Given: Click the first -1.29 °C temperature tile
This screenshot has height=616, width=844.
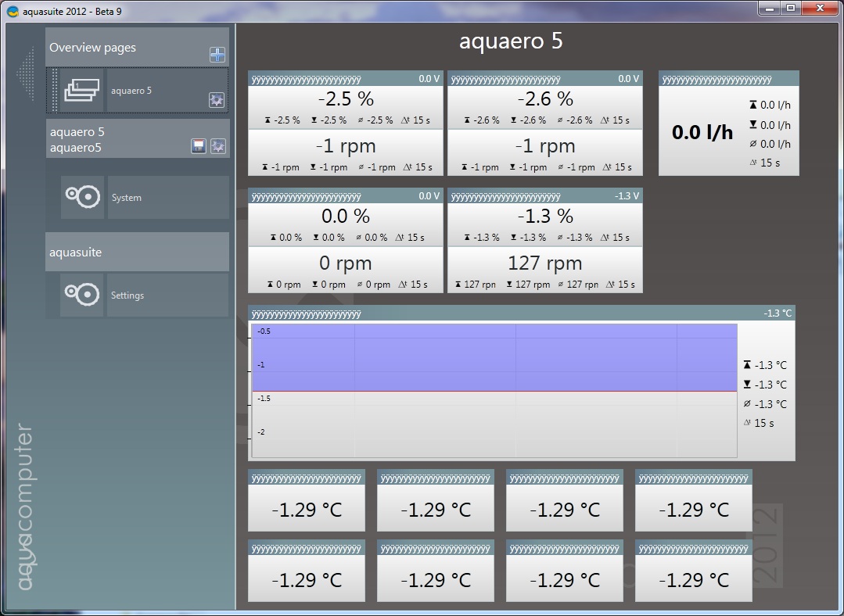Looking at the screenshot, I should coord(307,510).
